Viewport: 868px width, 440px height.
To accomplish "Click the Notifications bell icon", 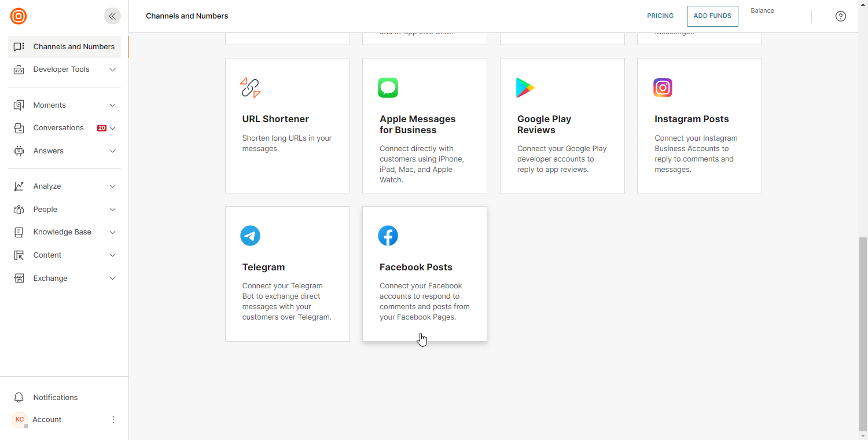I will click(19, 398).
